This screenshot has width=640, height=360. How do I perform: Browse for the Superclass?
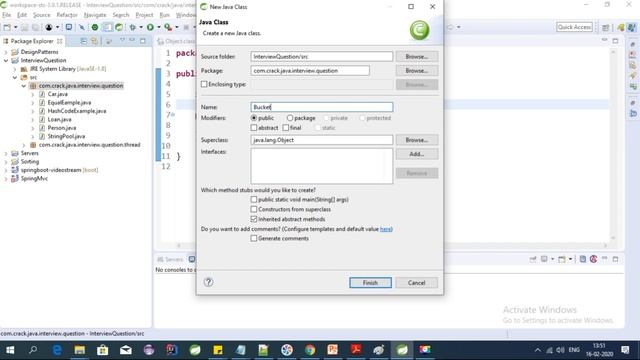417,140
